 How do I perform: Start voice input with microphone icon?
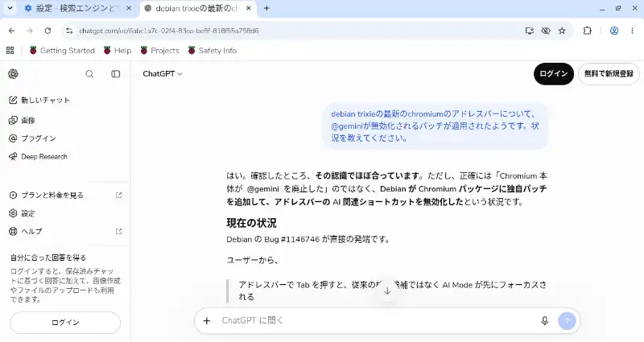(x=545, y=320)
